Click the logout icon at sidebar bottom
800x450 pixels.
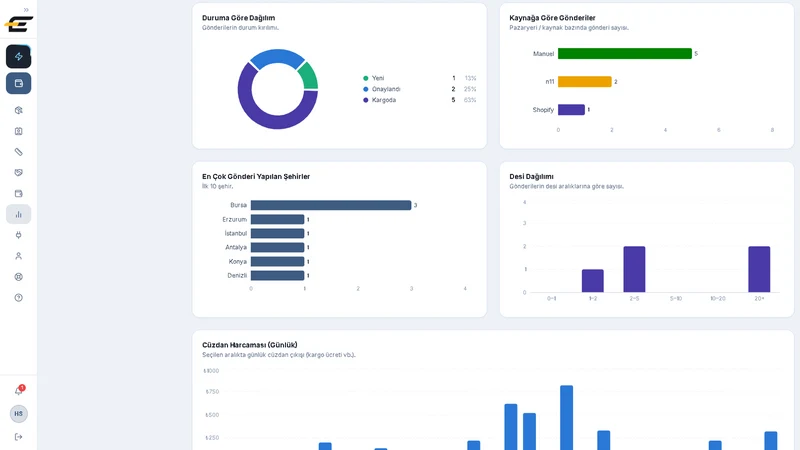(x=18, y=437)
